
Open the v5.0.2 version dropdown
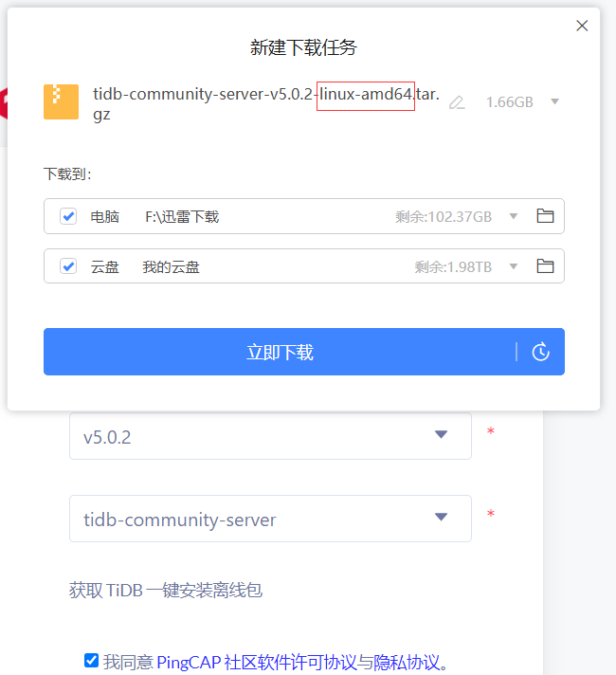point(270,436)
